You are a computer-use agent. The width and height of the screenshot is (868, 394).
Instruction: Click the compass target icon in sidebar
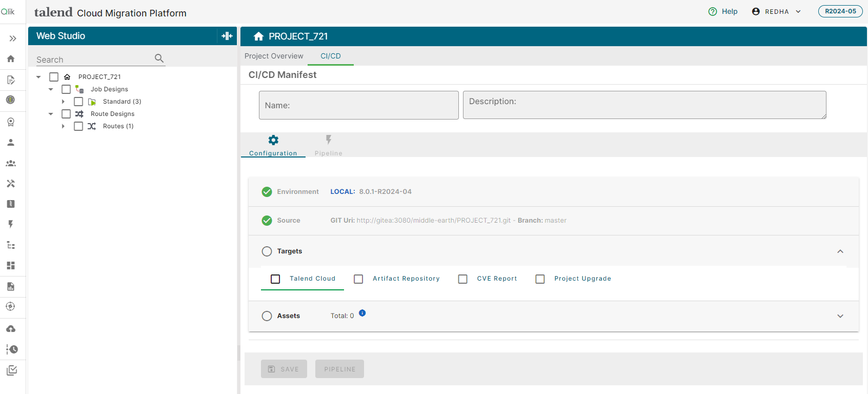point(11,307)
